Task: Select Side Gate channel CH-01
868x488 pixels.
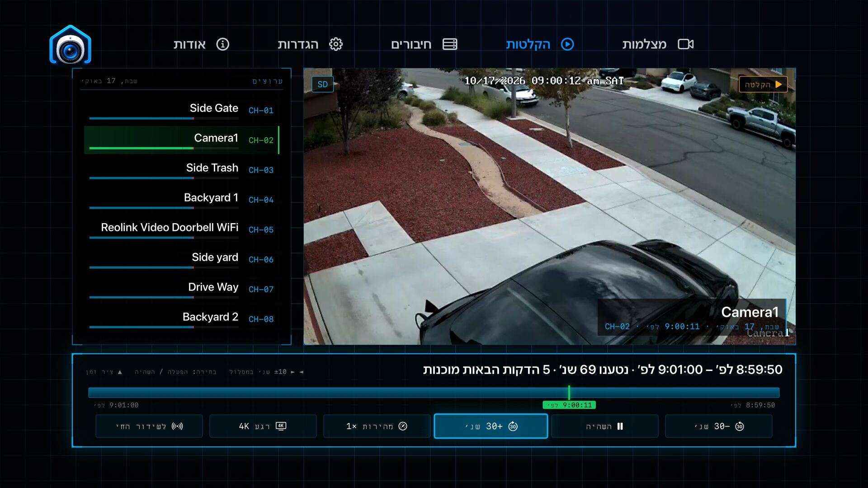Action: point(182,110)
